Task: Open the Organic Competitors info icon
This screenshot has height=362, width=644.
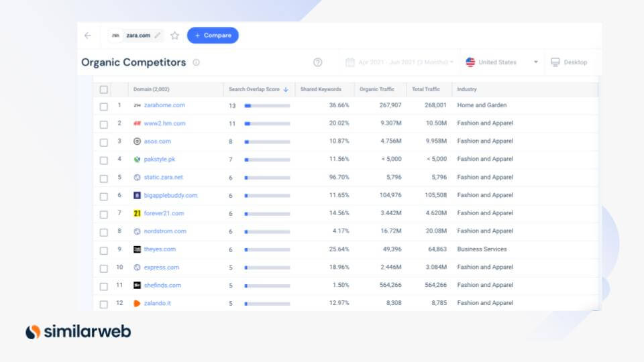Action: [196, 62]
